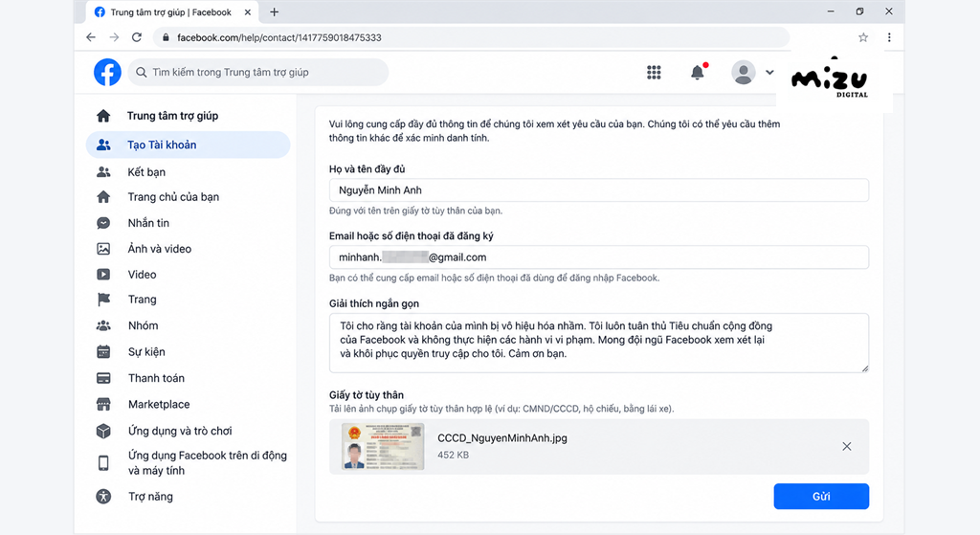The height and width of the screenshot is (535, 980).
Task: Click the Giấy tờ tùy thân label
Action: point(367,395)
